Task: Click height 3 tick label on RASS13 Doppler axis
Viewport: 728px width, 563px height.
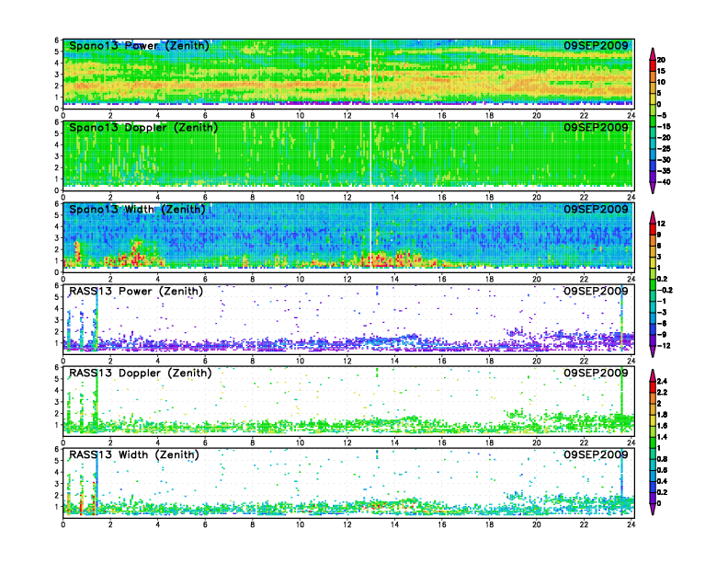Action: pos(57,402)
